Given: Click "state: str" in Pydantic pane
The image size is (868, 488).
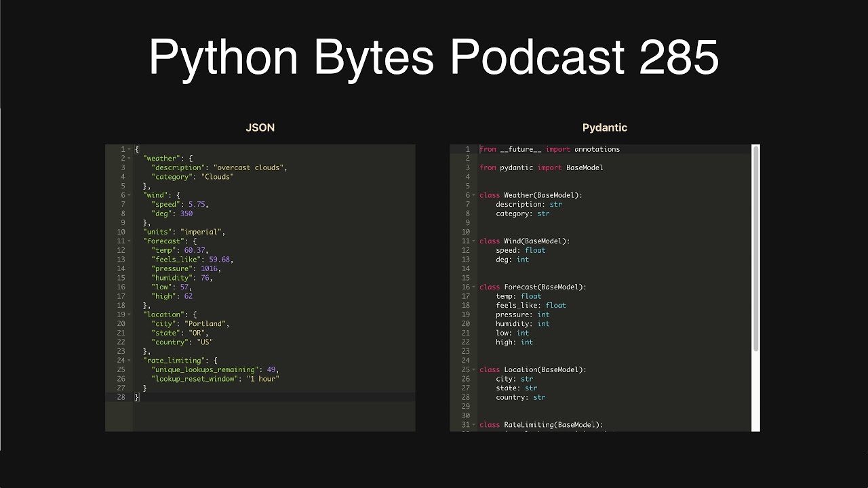Looking at the screenshot, I should (x=517, y=388).
